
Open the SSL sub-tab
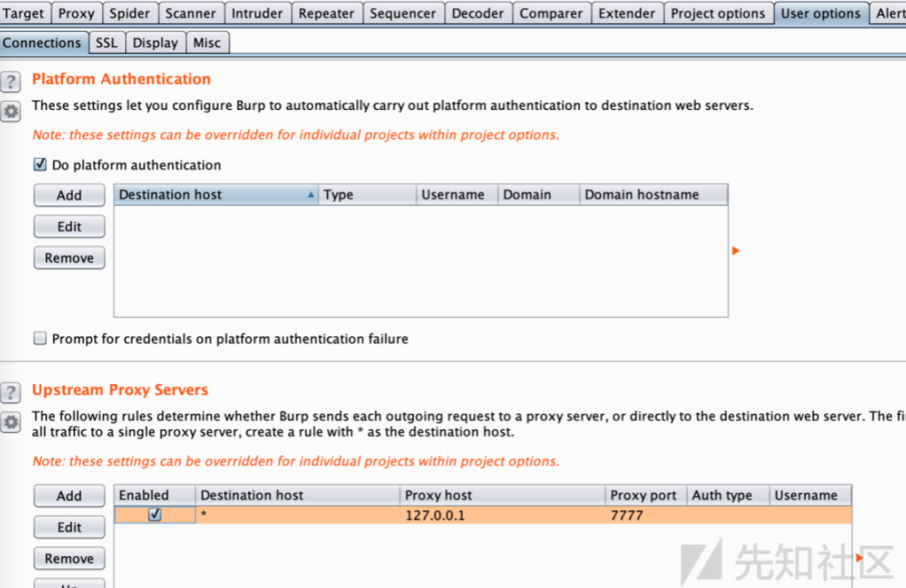tap(107, 43)
